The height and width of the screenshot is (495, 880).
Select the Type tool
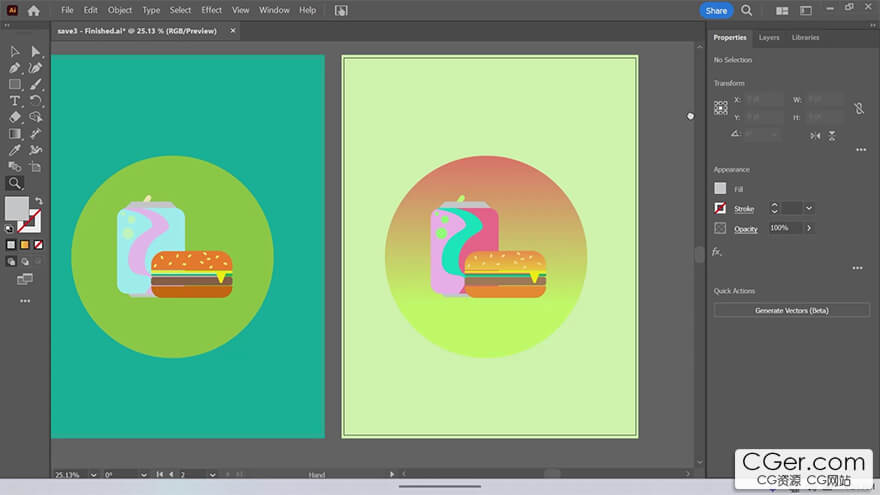pos(15,101)
